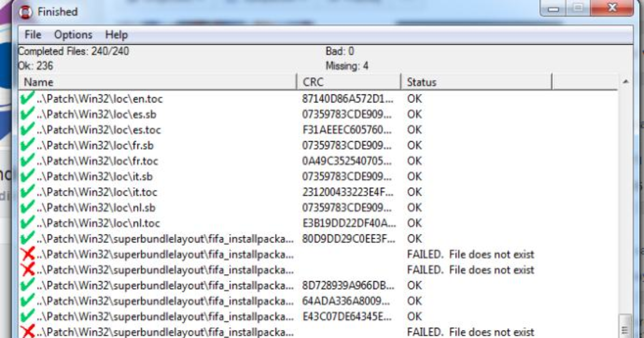The image size is (644, 338).
Task: Click green checkmark beside en.toc row
Action: 27,99
